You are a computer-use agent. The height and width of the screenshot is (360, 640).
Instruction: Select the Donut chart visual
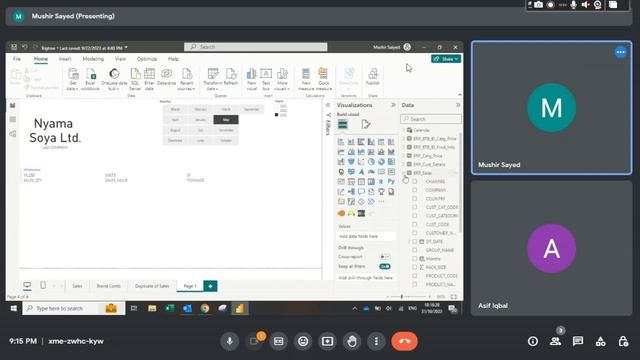click(x=381, y=162)
